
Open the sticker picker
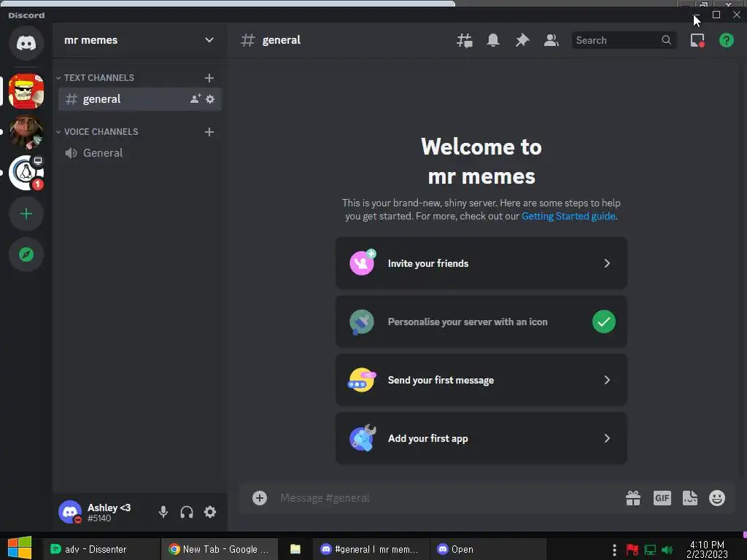690,498
